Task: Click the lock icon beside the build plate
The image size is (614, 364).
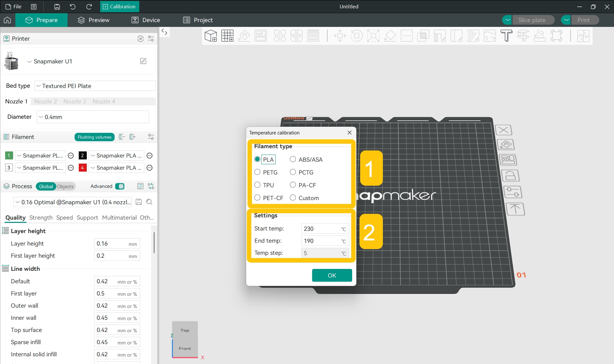Action: click(x=510, y=175)
